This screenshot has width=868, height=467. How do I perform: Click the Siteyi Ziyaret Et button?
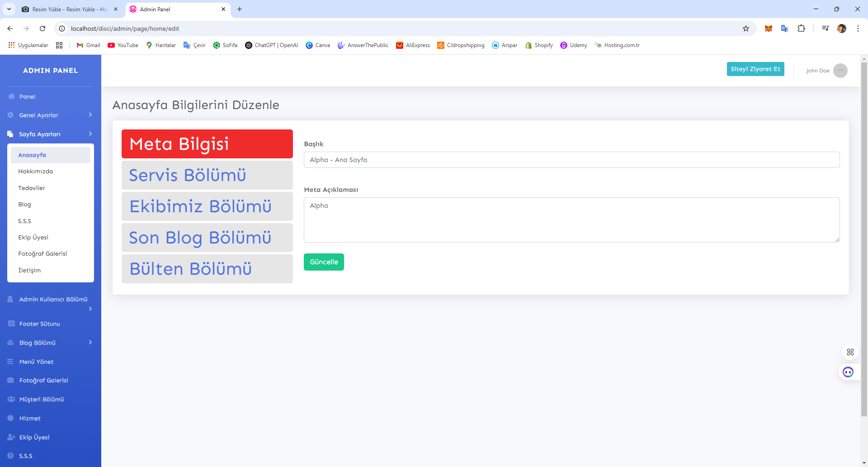click(755, 69)
